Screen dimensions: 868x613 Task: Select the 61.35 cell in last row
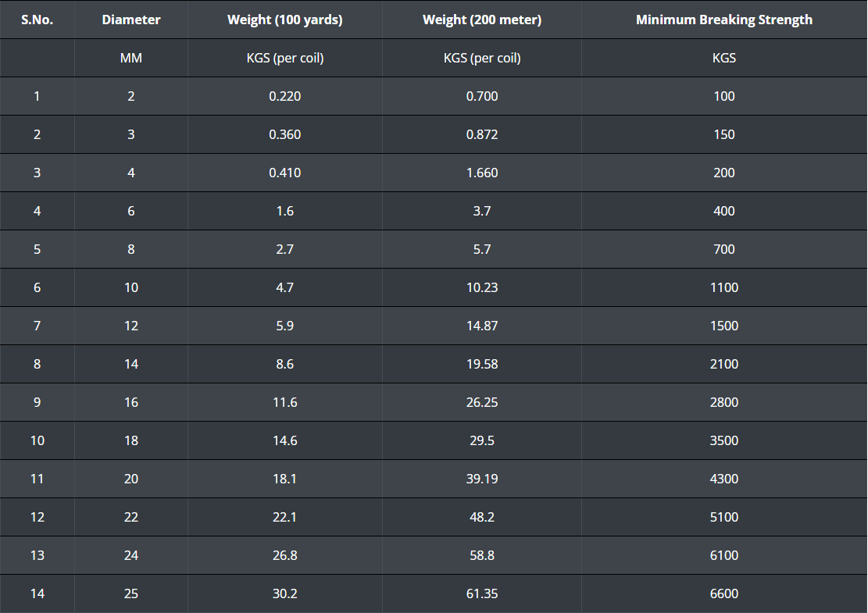tap(482, 593)
